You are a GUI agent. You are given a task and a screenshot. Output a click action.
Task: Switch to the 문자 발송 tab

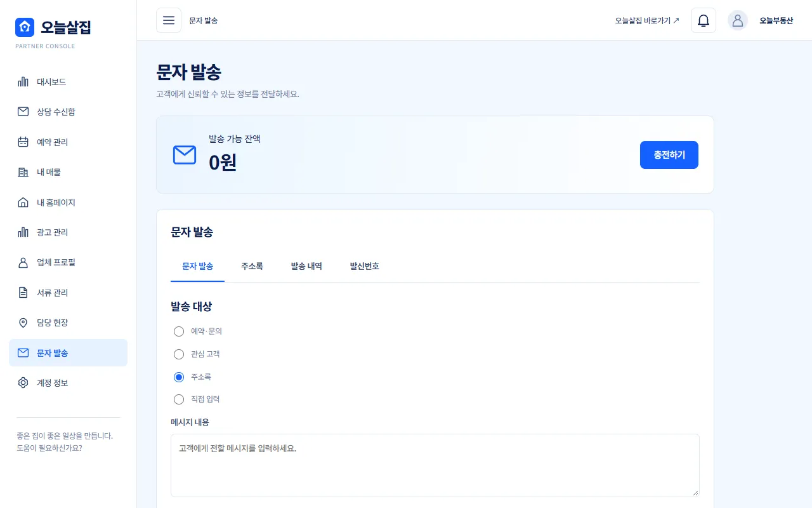click(x=197, y=267)
